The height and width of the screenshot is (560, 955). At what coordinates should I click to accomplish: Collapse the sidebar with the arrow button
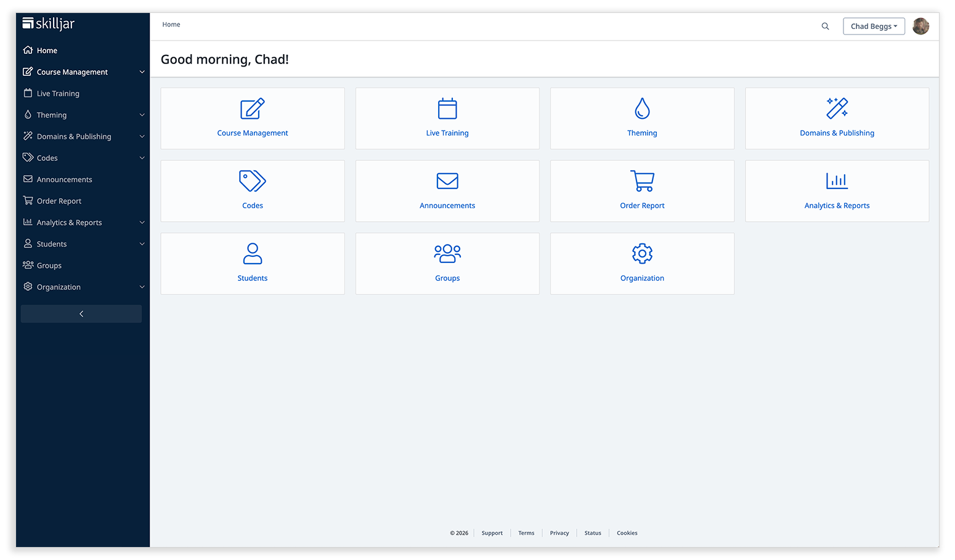(x=81, y=314)
